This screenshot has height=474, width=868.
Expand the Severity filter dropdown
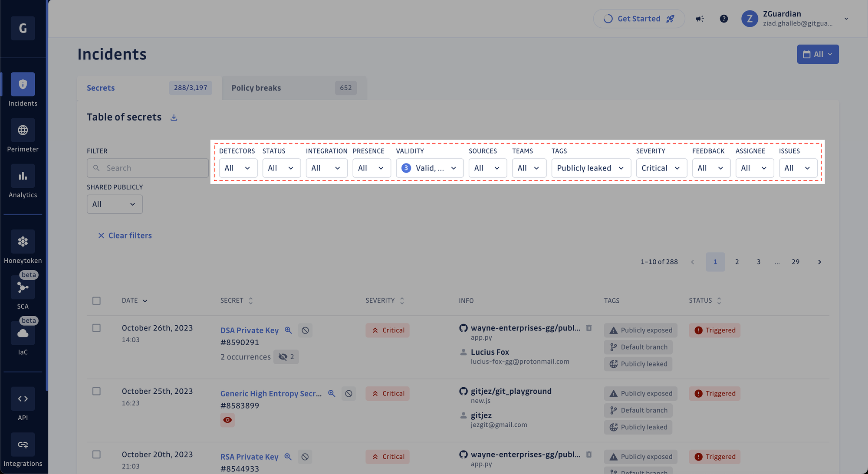pos(661,167)
